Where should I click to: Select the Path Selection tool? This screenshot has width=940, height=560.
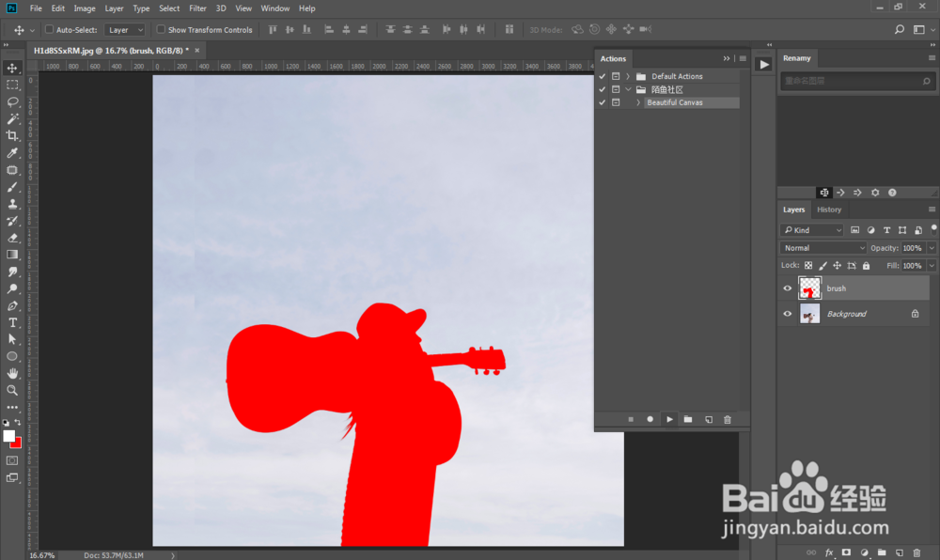click(12, 339)
